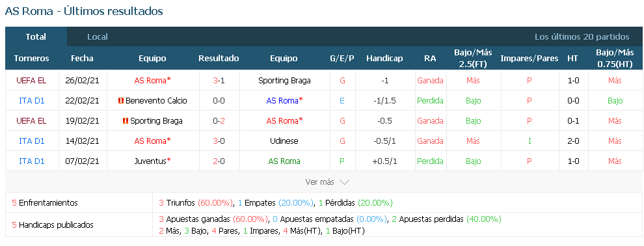Click the UEFA EL tournament on 26/02/21
Image resolution: width=644 pixels, height=246 pixels.
(31, 81)
